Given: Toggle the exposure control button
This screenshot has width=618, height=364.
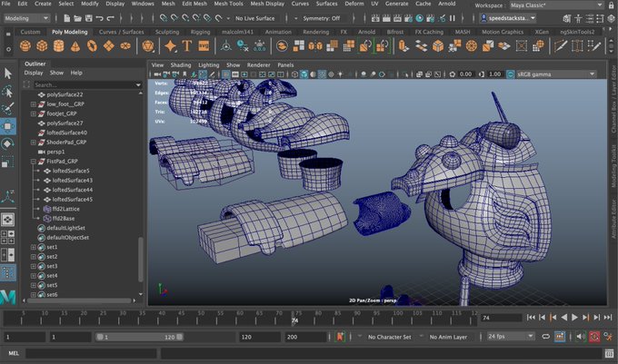Looking at the screenshot, I should [452, 74].
